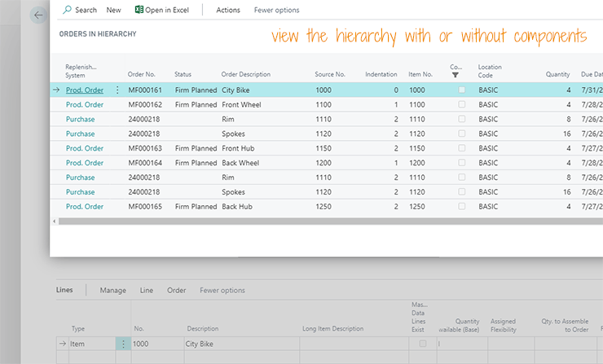Open Manage menu in Lines section

(112, 290)
